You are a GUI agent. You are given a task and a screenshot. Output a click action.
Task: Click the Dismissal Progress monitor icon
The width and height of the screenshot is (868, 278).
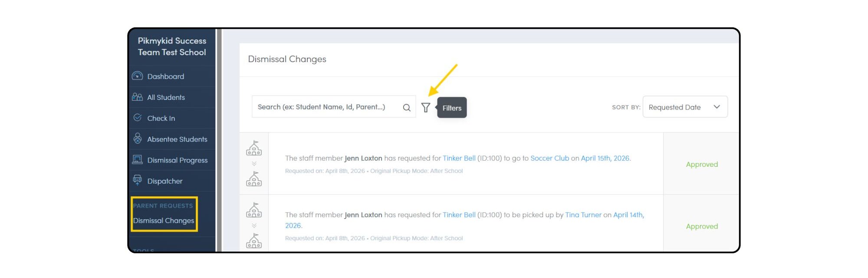coord(137,159)
